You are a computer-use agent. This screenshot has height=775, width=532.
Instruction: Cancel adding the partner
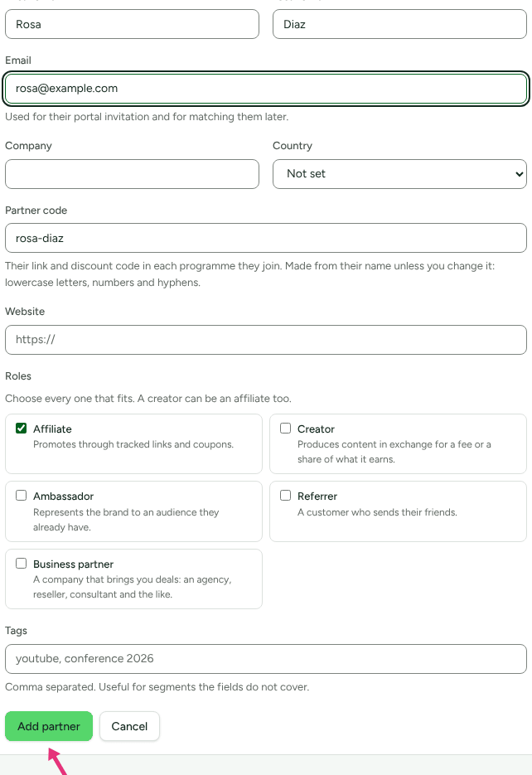129,726
